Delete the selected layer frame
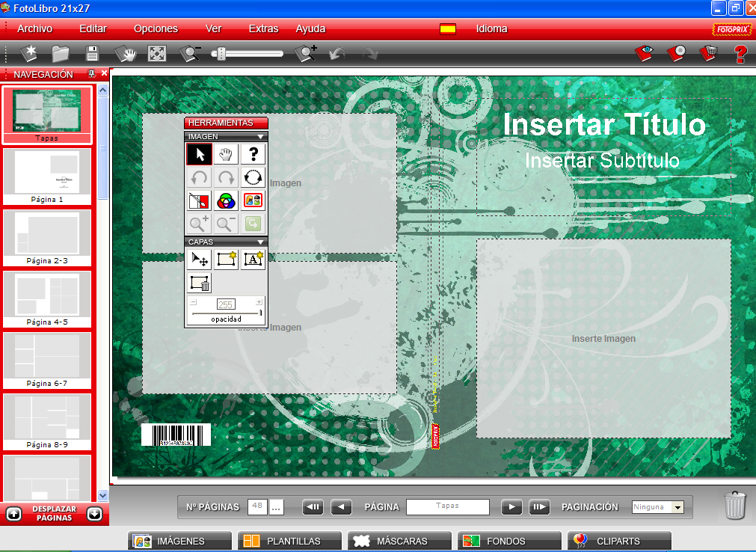 pyautogui.click(x=199, y=283)
